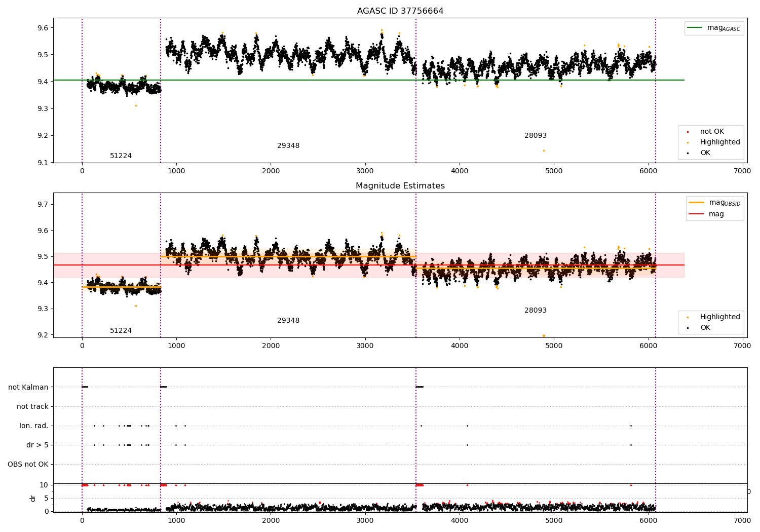Click 'OK' in the Magnitude Estimates lower legend
This screenshot has height=532, width=760.
pyautogui.click(x=705, y=328)
